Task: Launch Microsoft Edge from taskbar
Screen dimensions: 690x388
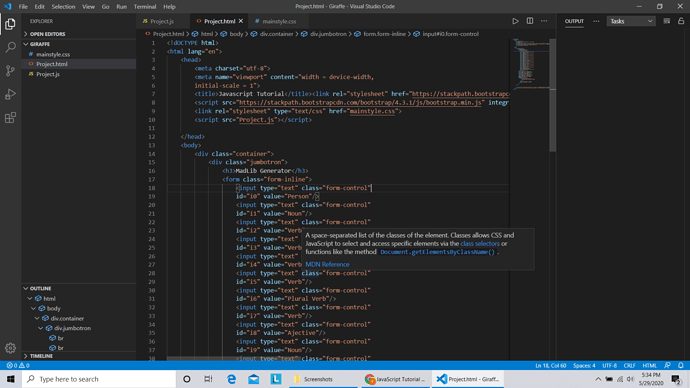Action: pos(231,379)
